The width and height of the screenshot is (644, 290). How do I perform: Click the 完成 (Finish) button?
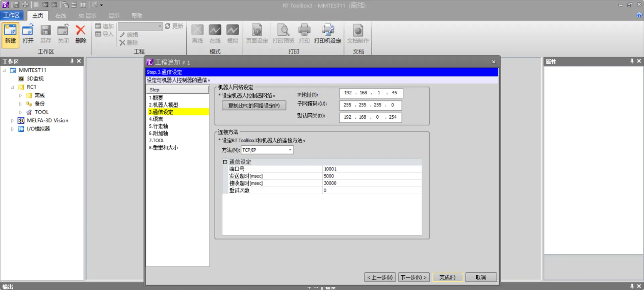[447, 277]
